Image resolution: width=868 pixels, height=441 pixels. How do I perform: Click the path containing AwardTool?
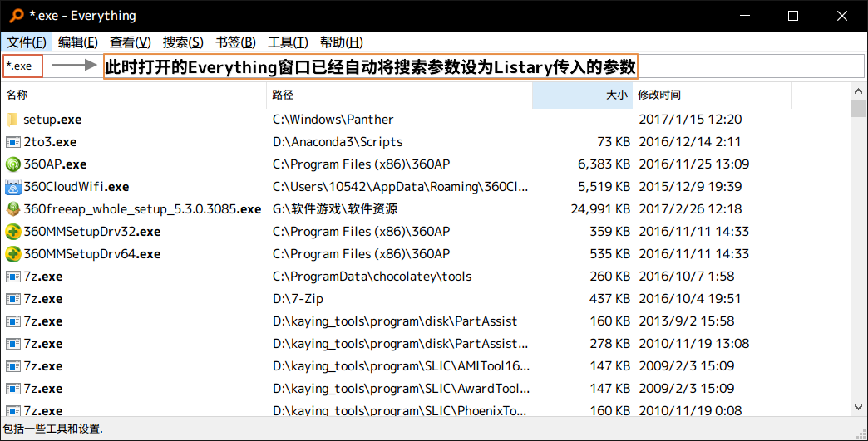point(402,389)
